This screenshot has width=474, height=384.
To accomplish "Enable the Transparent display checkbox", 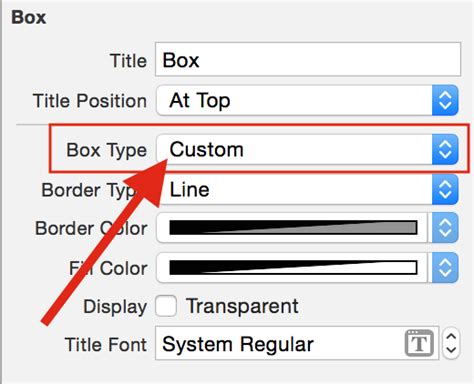I will [x=166, y=306].
